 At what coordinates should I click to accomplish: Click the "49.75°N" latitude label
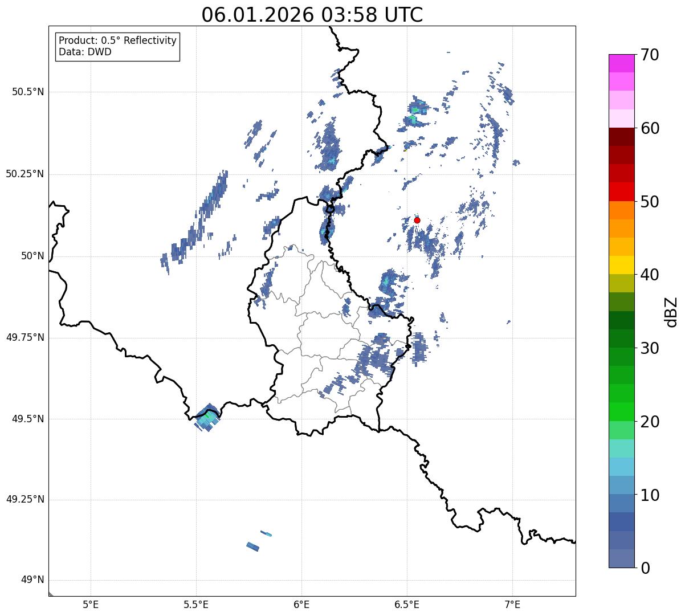(x=25, y=337)
